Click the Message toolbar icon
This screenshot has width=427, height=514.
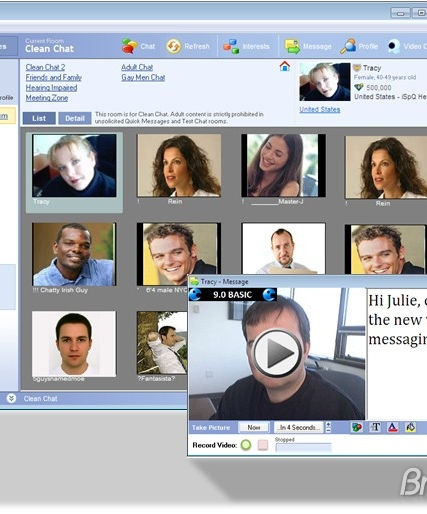(292, 46)
